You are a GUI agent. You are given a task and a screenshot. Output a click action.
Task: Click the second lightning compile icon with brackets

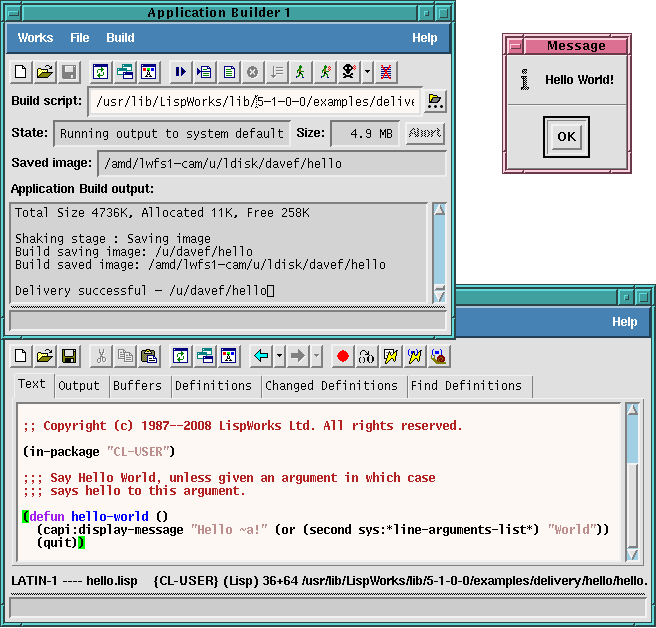click(415, 356)
